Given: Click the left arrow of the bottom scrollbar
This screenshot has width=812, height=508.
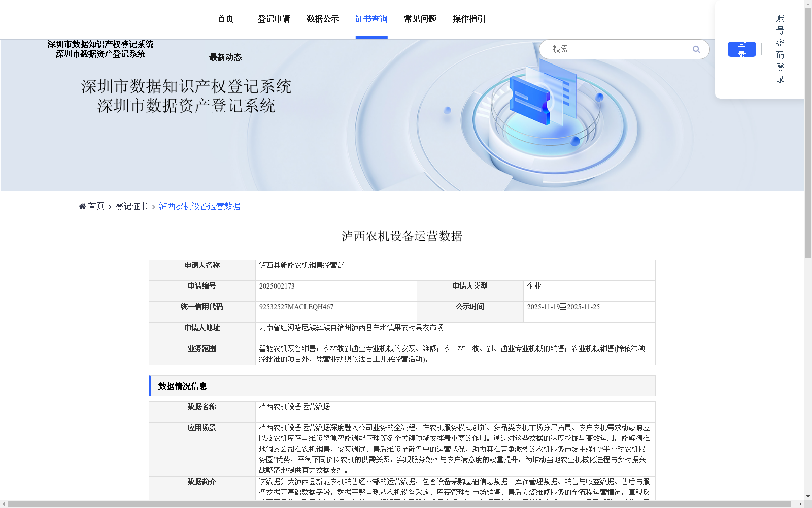Looking at the screenshot, I should tap(4, 504).
